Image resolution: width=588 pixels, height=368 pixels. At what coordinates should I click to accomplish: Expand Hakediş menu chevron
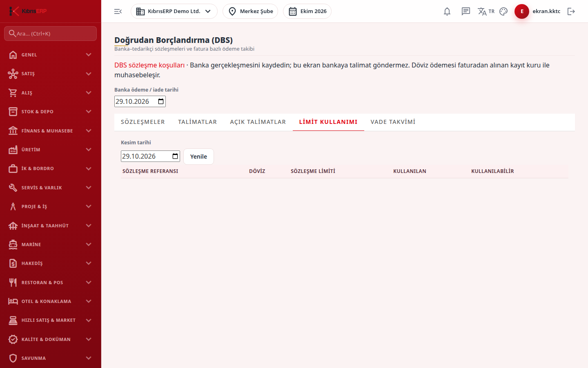pyautogui.click(x=89, y=263)
